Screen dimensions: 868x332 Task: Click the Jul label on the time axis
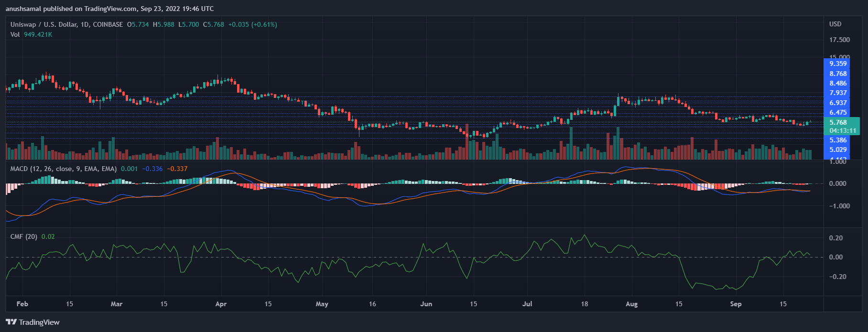(527, 304)
